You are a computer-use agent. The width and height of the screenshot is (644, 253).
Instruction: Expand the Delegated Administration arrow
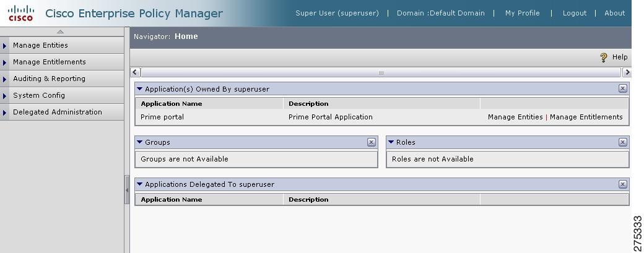(4, 113)
